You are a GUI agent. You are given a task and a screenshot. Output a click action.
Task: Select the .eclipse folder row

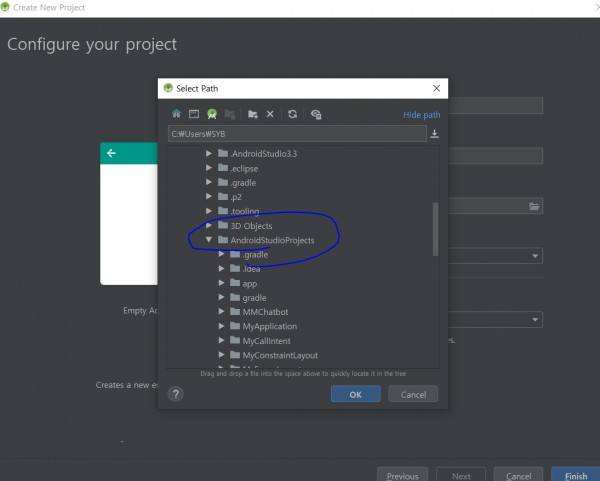point(238,168)
